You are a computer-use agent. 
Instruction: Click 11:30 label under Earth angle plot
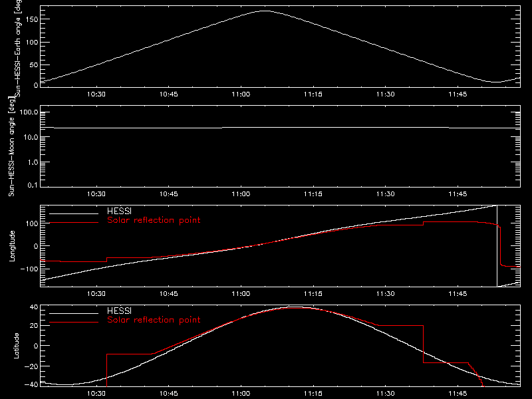386,94
